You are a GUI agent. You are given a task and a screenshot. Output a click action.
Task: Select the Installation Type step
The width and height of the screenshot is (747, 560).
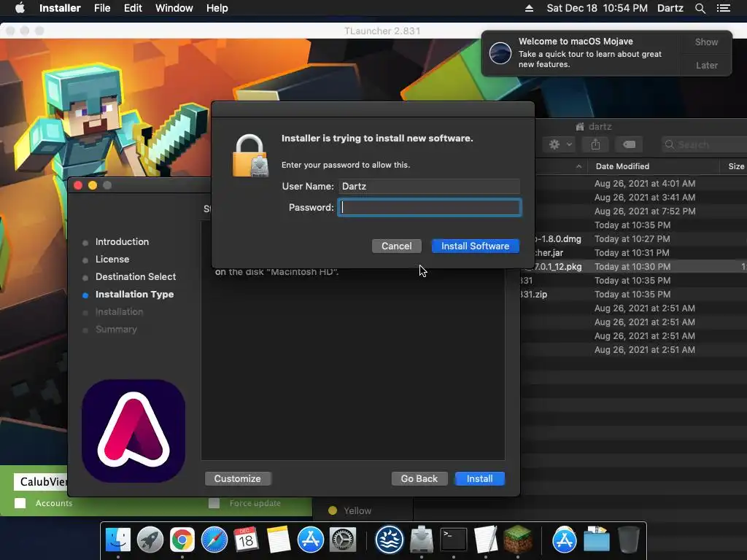point(134,295)
